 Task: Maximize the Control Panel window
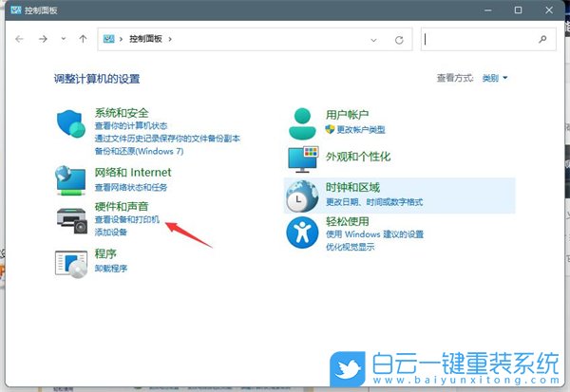click(519, 10)
